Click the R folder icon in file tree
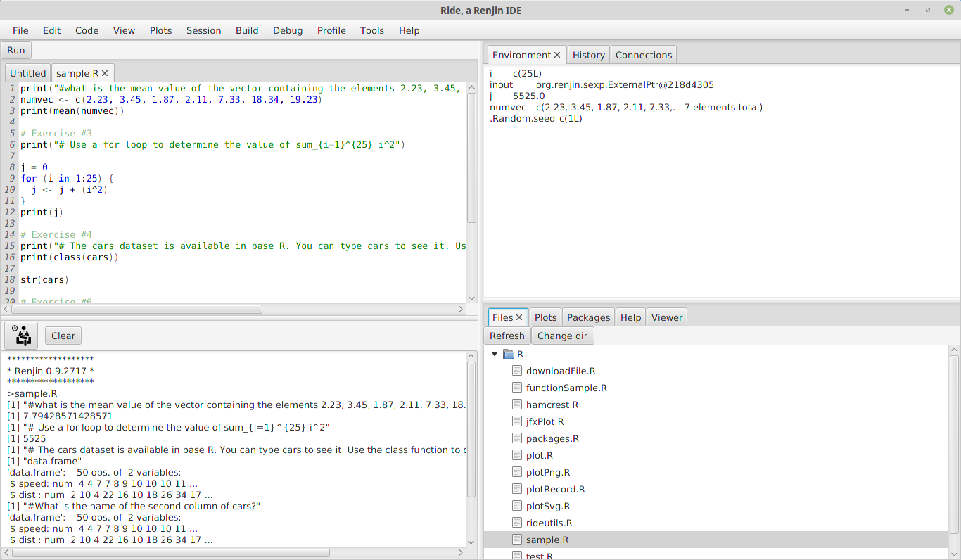Screen dimensions: 961x560 pos(509,354)
